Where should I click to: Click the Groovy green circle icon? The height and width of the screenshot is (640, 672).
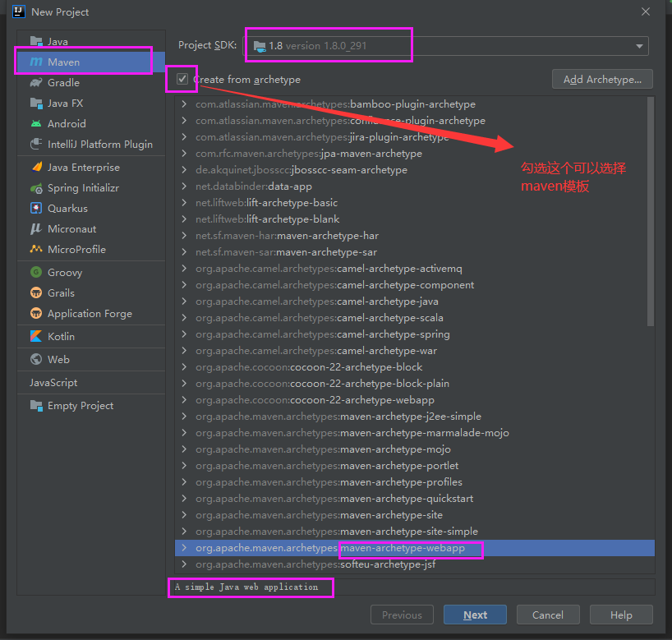coord(36,272)
